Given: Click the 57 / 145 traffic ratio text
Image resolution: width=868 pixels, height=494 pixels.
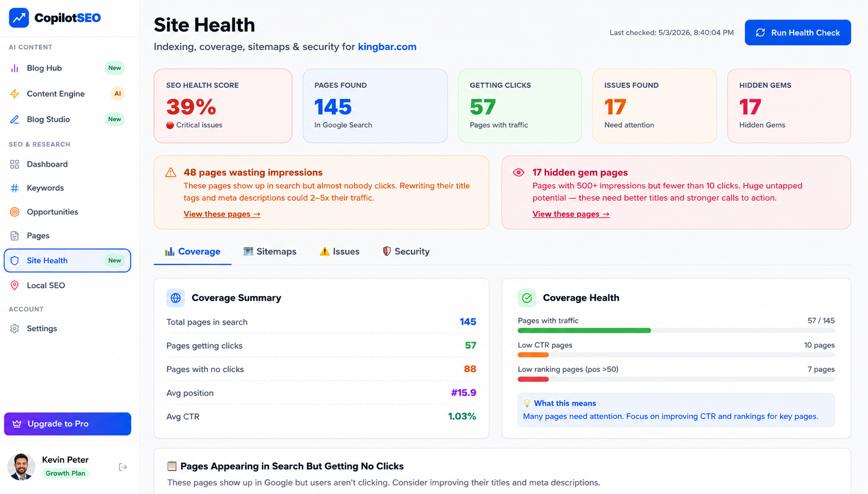Looking at the screenshot, I should 821,321.
